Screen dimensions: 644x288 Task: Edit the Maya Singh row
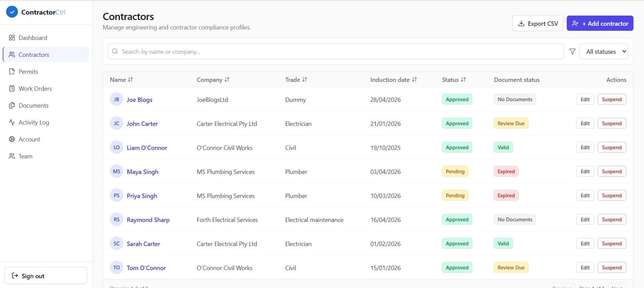[x=585, y=172]
